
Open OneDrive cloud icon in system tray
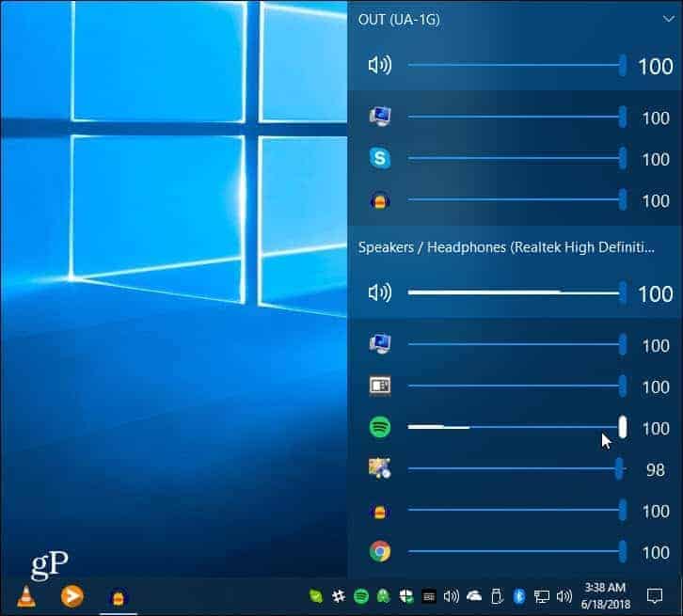(473, 595)
